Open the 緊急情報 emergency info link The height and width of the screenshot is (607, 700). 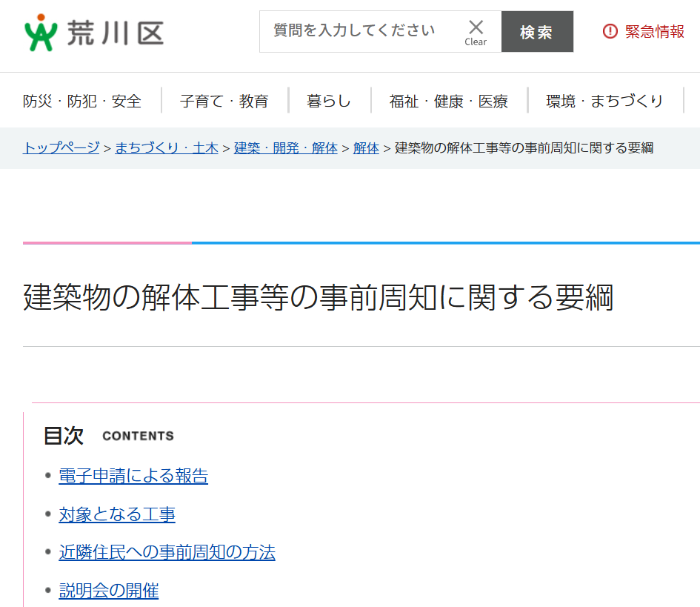click(x=654, y=31)
